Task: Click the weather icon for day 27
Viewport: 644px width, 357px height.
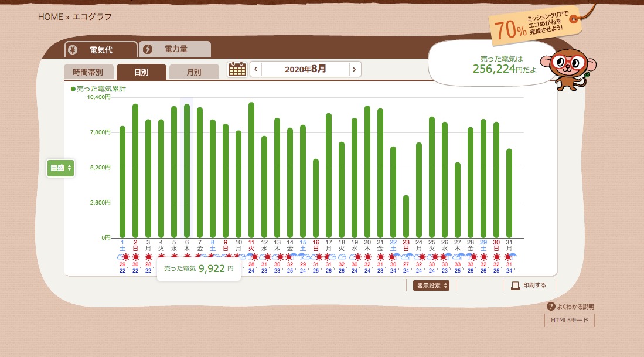Action: click(458, 257)
